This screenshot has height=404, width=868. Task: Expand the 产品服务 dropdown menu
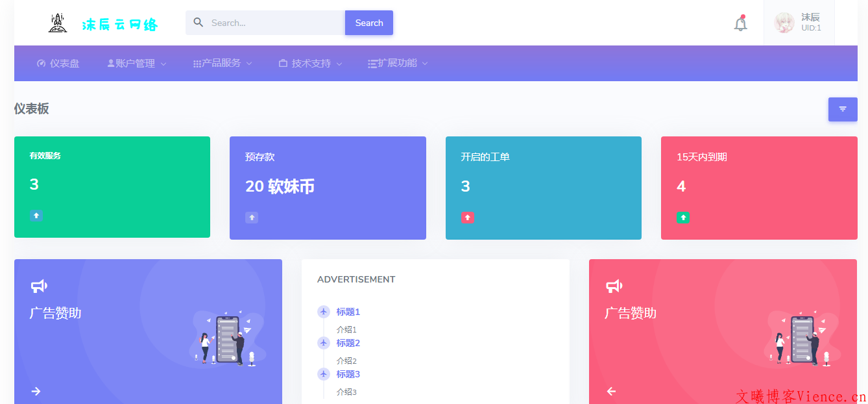(x=223, y=63)
